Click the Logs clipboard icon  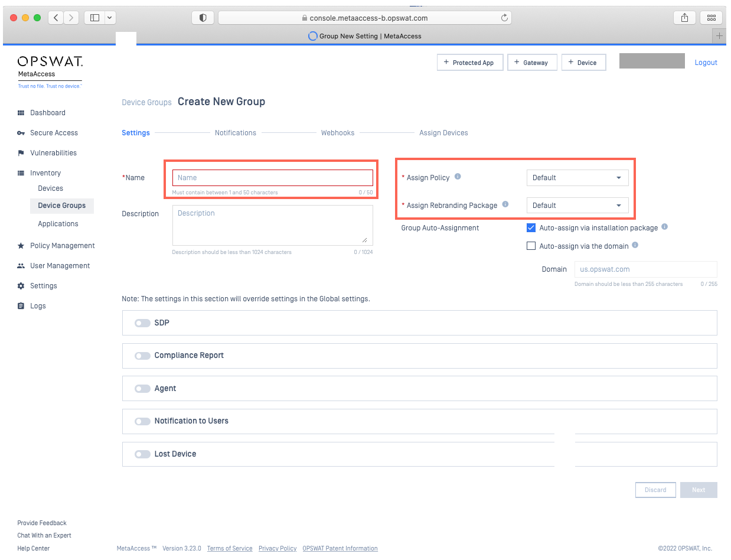click(21, 306)
